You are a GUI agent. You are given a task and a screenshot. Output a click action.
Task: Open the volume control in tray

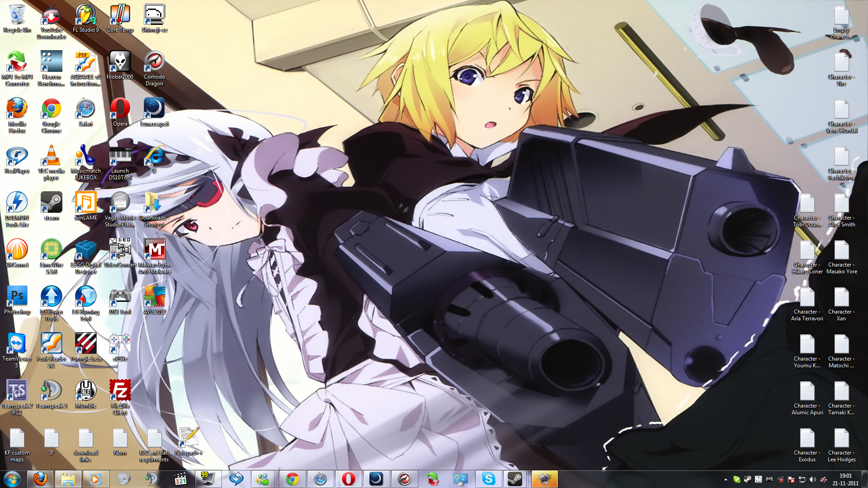click(812, 479)
